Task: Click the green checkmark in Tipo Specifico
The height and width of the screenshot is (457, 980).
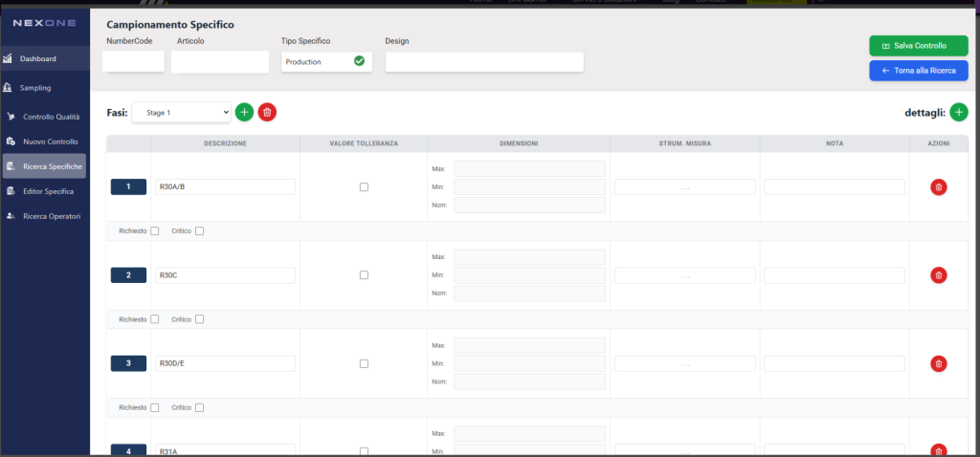Action: coord(359,61)
